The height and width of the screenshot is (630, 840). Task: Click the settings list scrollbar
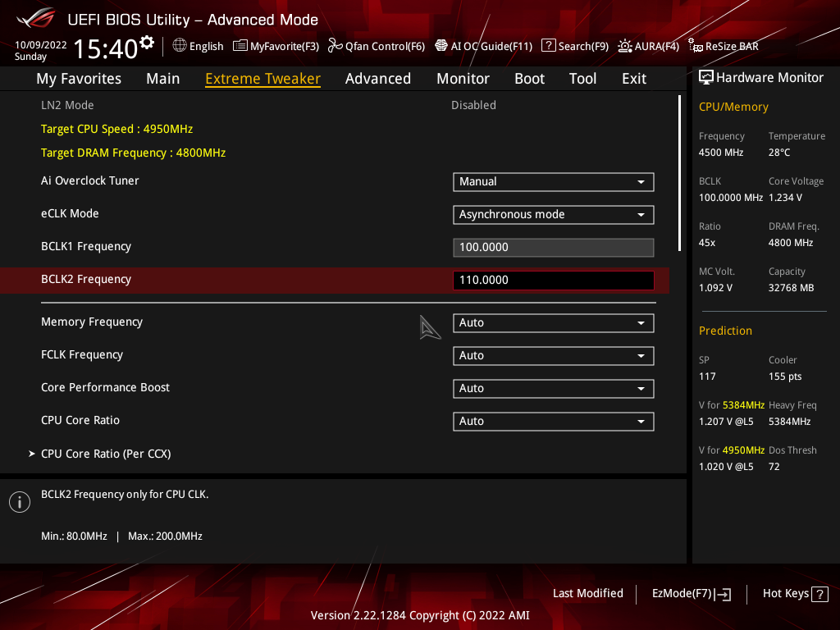(679, 173)
